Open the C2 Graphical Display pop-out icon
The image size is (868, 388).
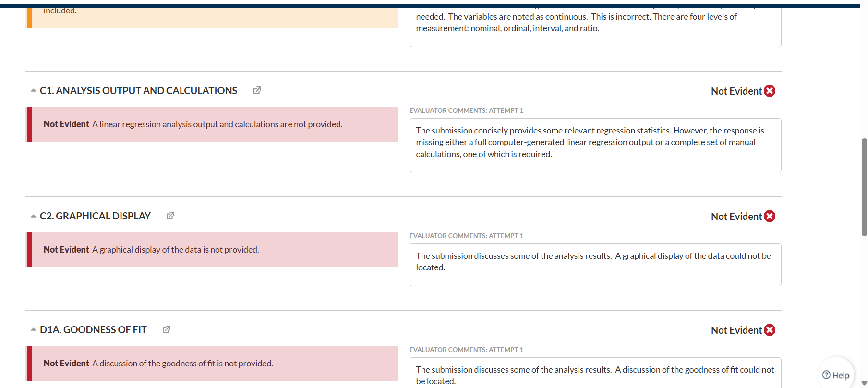(x=170, y=216)
